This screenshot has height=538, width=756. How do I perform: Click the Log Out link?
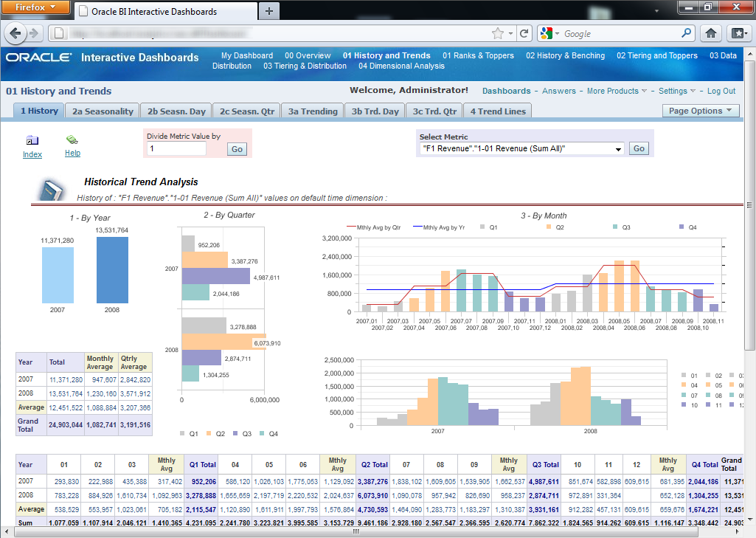(x=721, y=92)
